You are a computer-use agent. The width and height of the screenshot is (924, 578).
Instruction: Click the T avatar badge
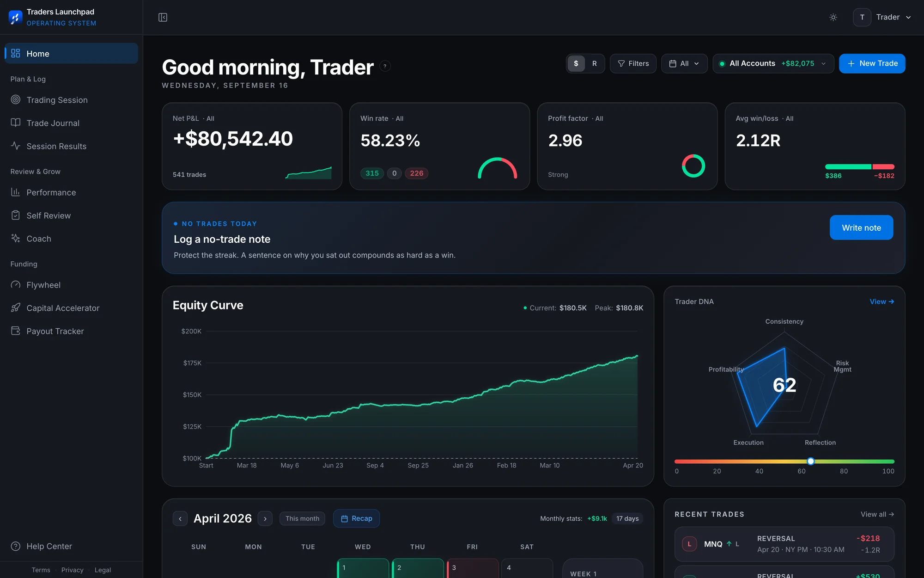click(862, 17)
